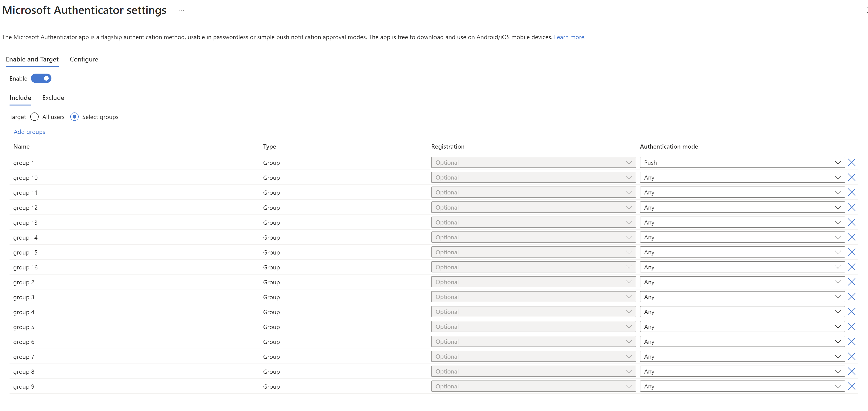Open Registration dropdown for group 16
Viewport: 868px width, 411px height.
pyautogui.click(x=533, y=267)
